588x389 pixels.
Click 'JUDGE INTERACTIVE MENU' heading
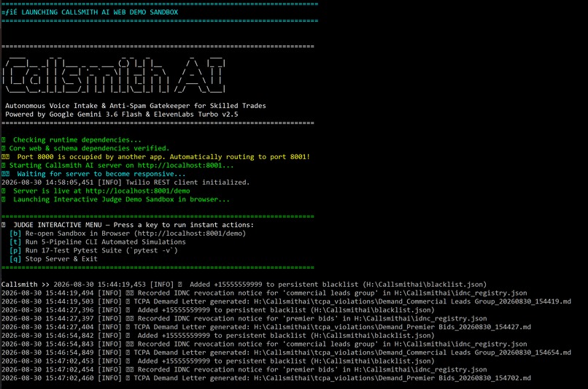point(128,225)
